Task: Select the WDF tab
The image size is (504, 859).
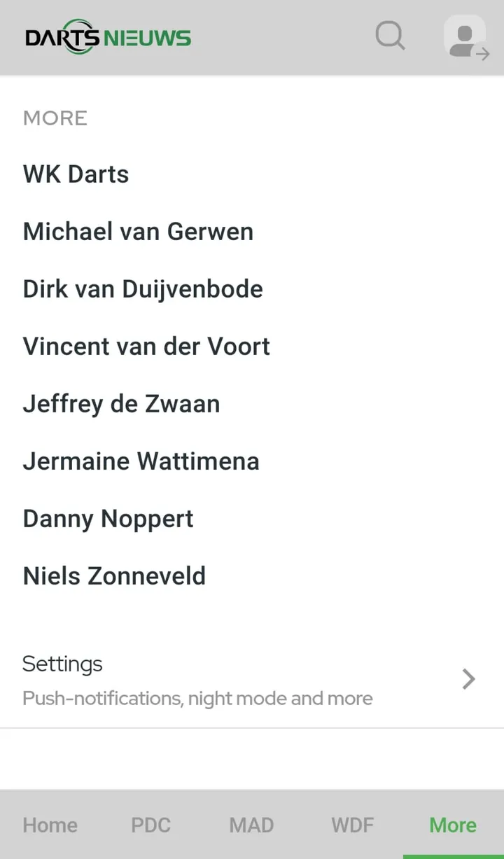Action: [352, 825]
